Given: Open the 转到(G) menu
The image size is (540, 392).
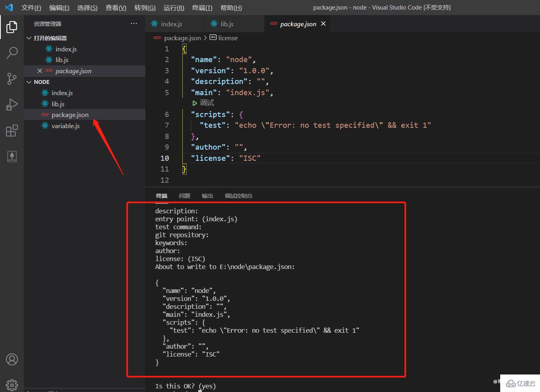Looking at the screenshot, I should (x=145, y=8).
